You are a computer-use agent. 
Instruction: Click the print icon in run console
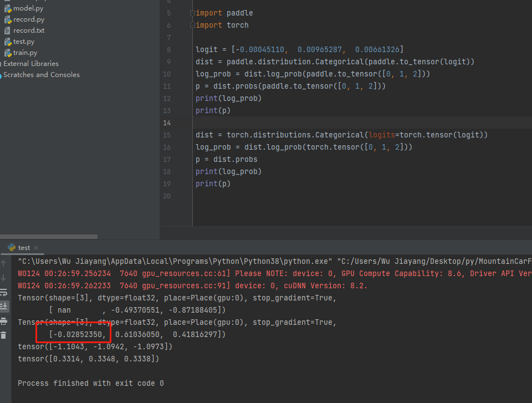coord(4,321)
